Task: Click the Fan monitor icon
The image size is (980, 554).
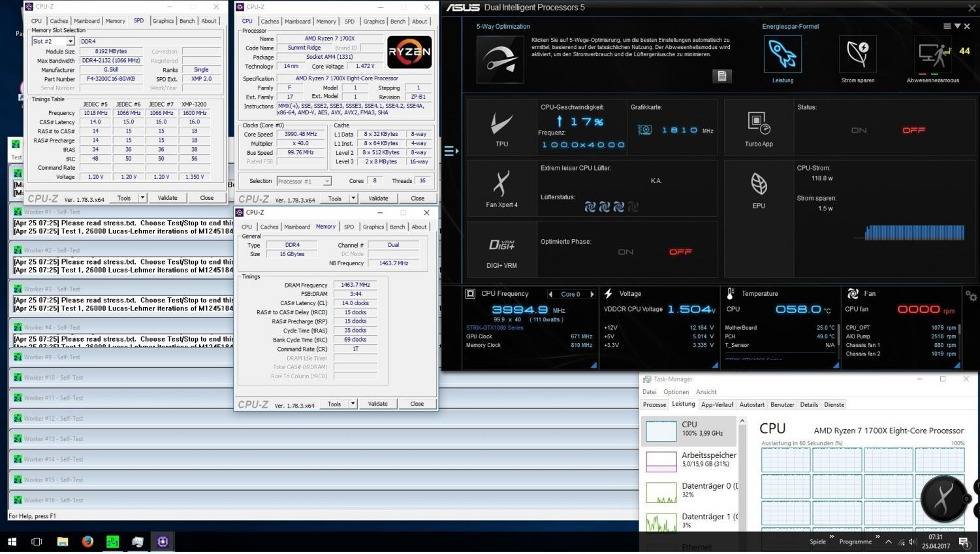Action: [853, 294]
